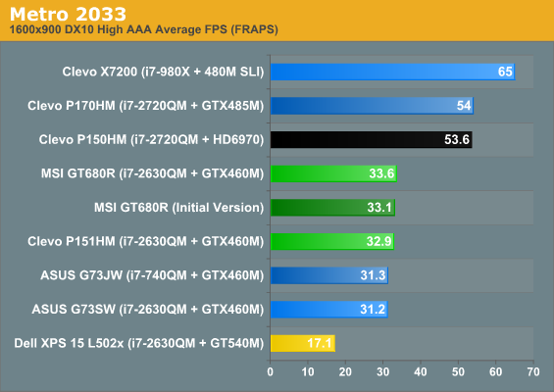
Task: Click the axis tick label 40
Action: [421, 371]
